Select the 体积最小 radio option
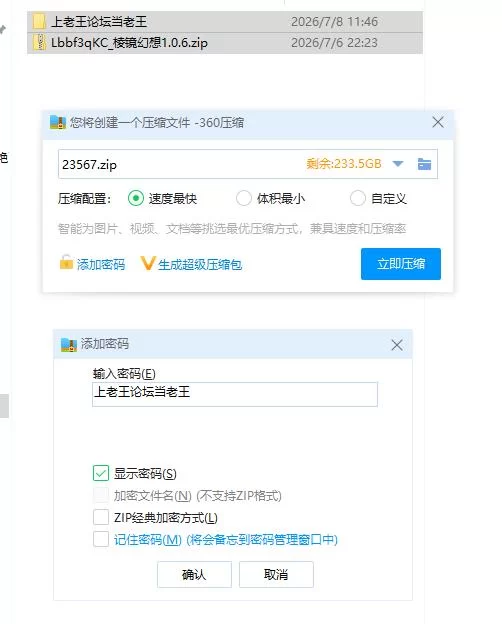 tap(244, 198)
